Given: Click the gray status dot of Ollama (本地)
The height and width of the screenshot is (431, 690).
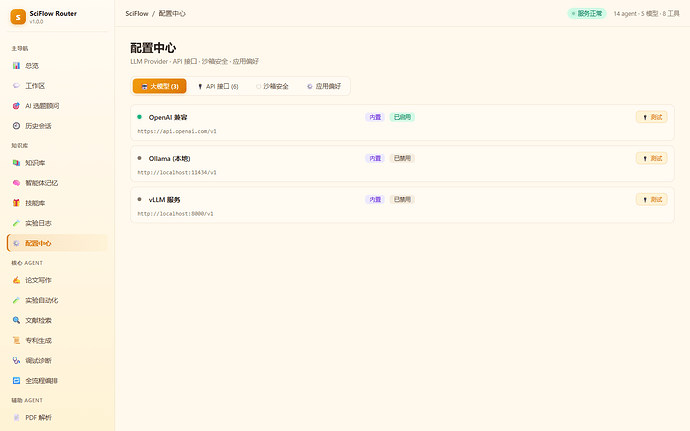Looking at the screenshot, I should 139,158.
